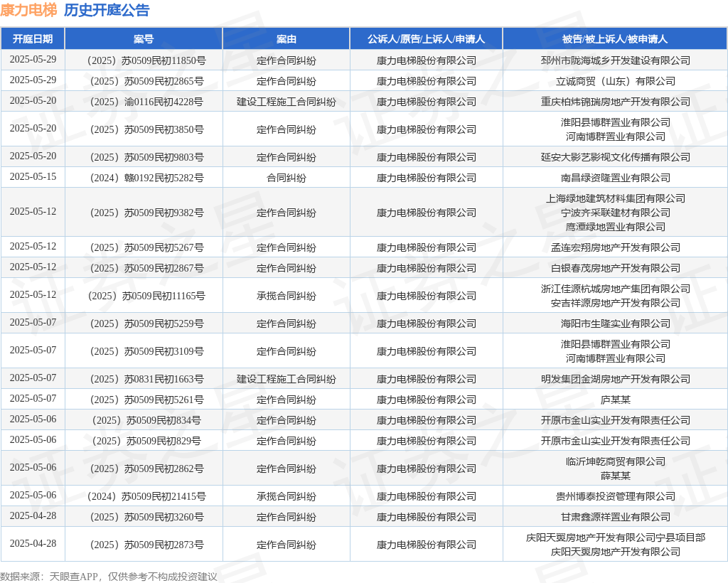Viewport: 728px width, 583px height.
Task: Click defendant 宁波齐采联建材有限公司
Action: (x=615, y=213)
